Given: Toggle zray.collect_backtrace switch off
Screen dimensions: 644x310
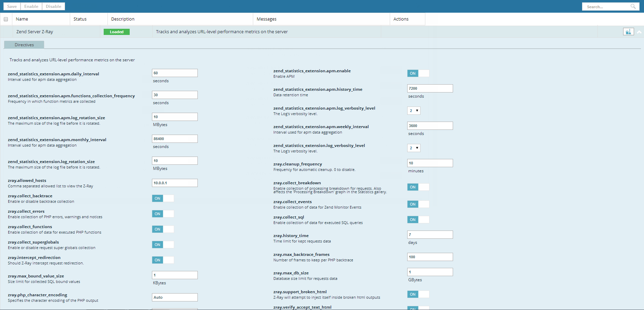Looking at the screenshot, I should pos(163,198).
